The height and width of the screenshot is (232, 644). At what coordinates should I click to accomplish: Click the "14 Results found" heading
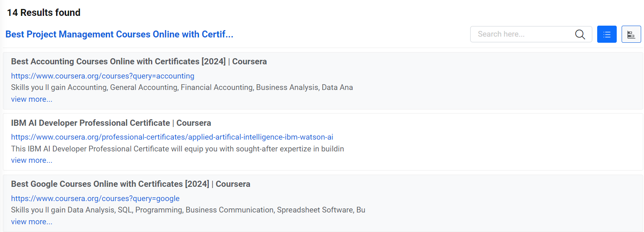(44, 13)
